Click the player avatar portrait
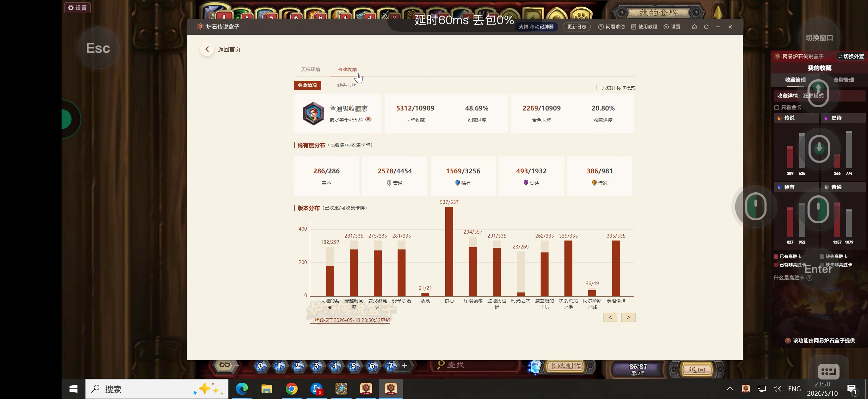Screen dimensions: 868x399 (313, 113)
